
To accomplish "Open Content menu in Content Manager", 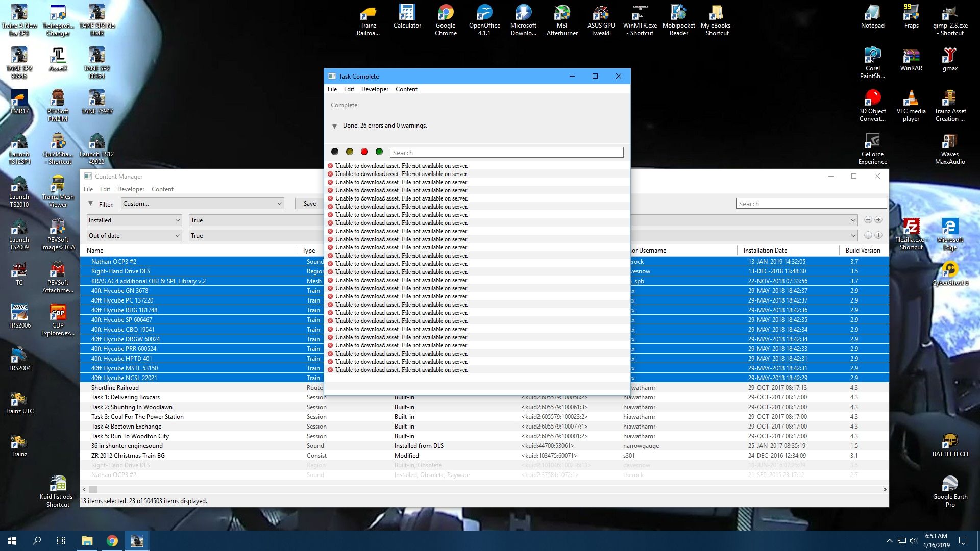I will tap(162, 189).
